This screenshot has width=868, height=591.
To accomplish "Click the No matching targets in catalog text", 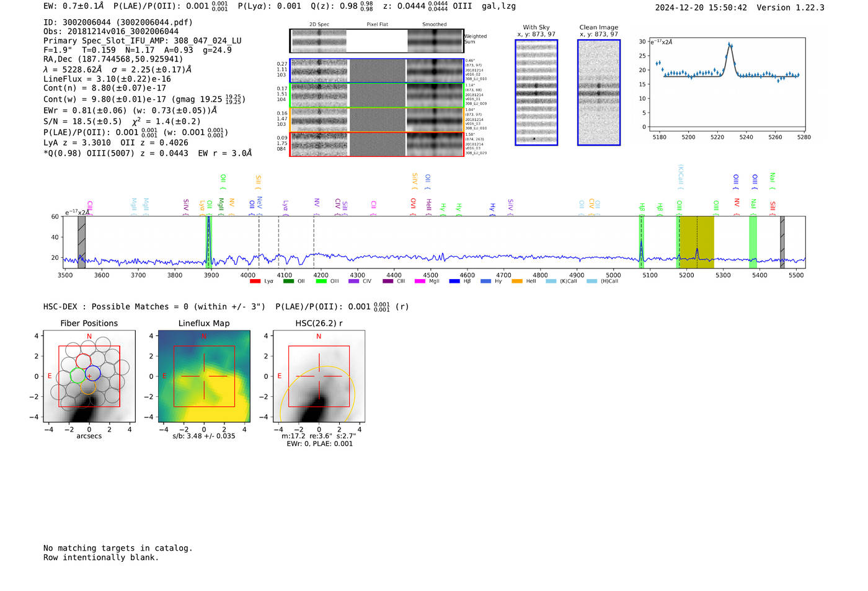I will [118, 548].
